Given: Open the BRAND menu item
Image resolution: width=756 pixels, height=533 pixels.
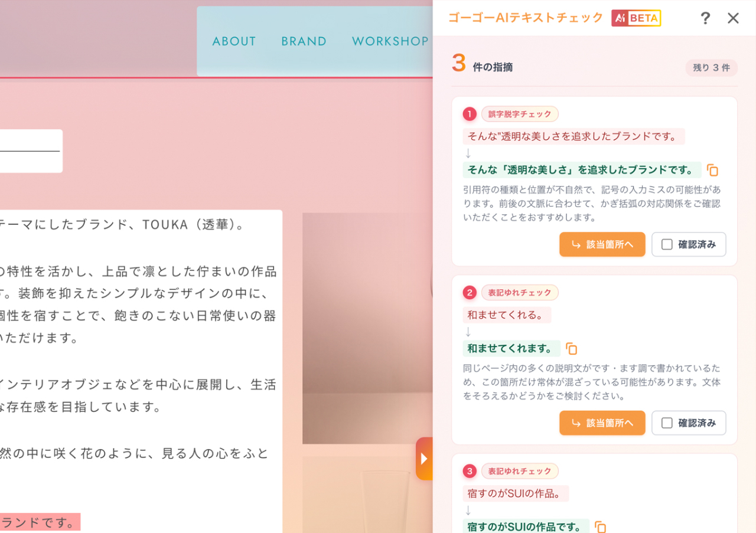Looking at the screenshot, I should point(304,41).
